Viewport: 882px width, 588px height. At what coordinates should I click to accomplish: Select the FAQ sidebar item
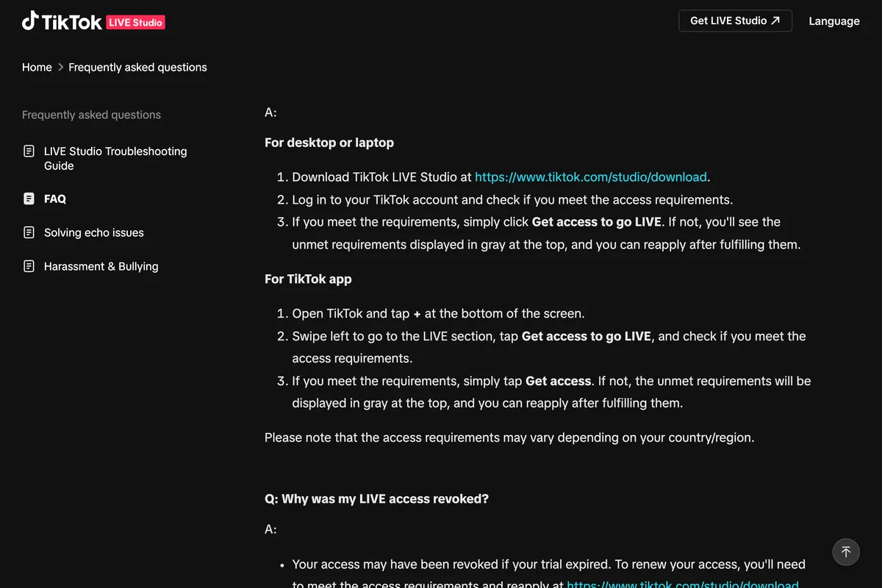click(x=55, y=198)
